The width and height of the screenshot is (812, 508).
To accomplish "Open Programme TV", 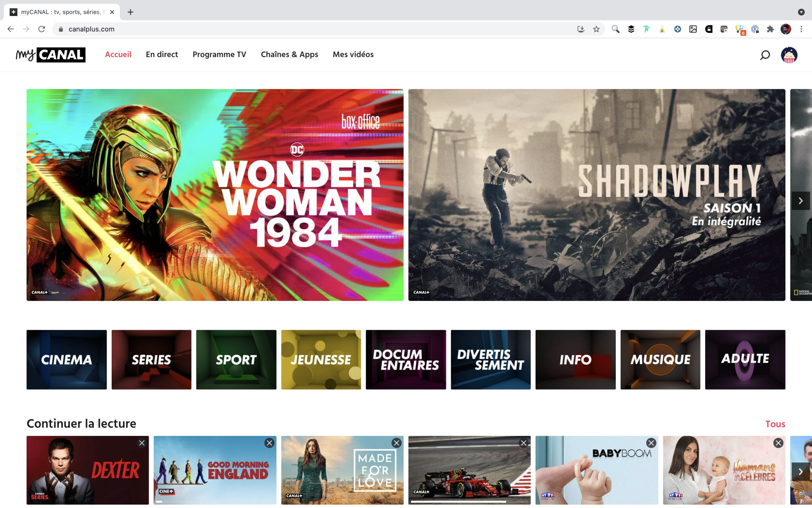I will click(x=219, y=54).
